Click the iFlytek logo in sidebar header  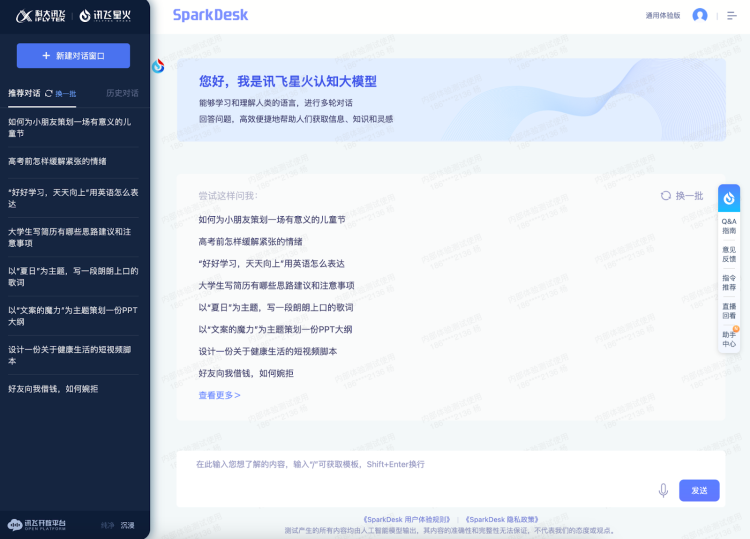[40, 16]
